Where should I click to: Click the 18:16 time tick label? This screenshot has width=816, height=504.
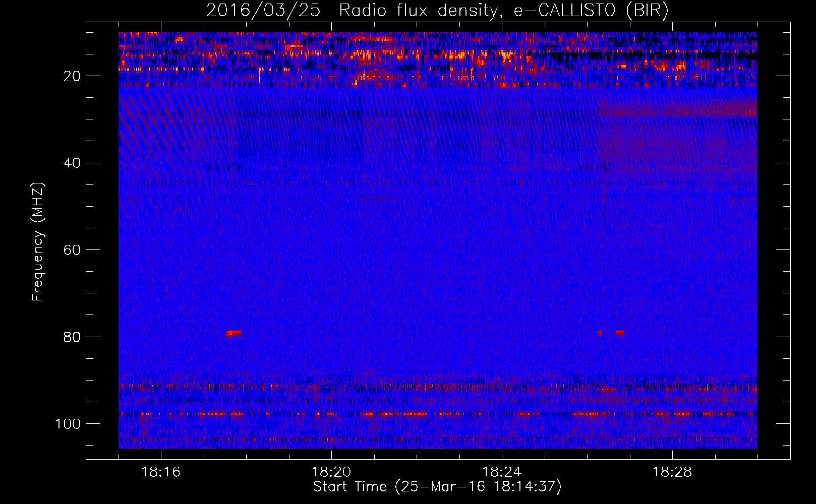pos(161,472)
